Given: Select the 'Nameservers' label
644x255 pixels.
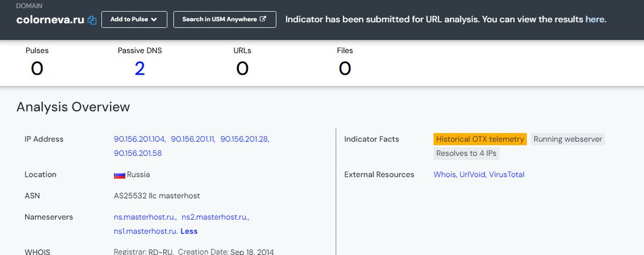Looking at the screenshot, I should tap(49, 217).
